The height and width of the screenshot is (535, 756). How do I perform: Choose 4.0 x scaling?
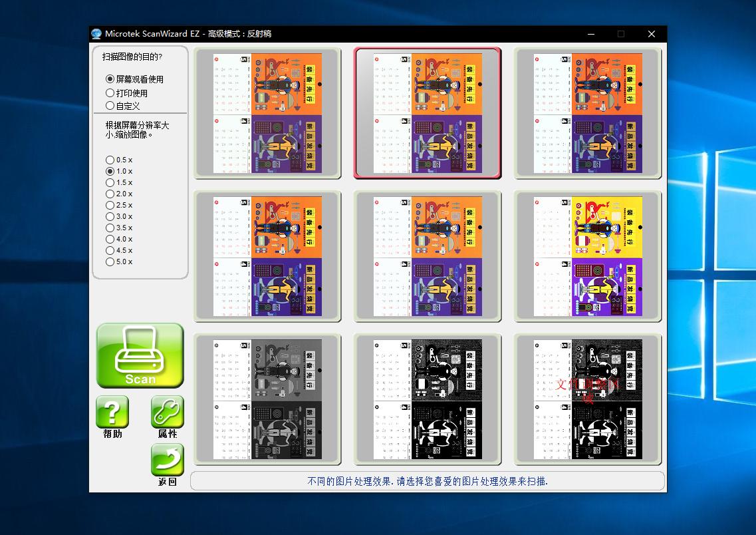118,240
